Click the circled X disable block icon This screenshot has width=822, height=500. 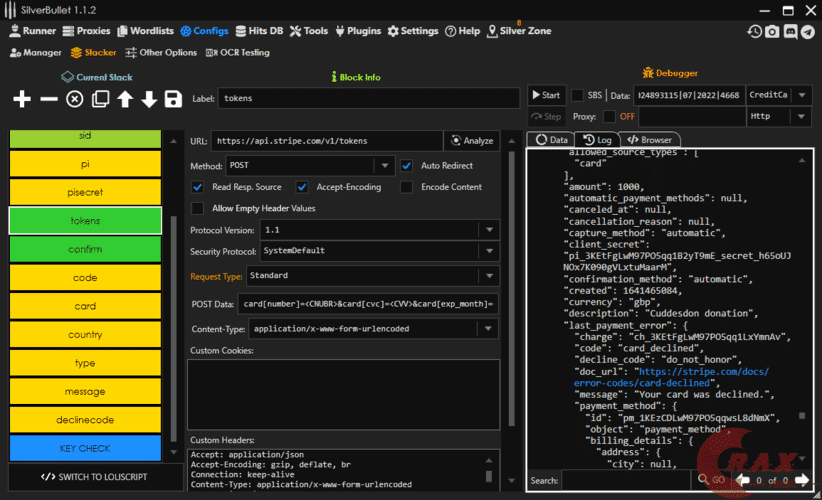(x=74, y=99)
